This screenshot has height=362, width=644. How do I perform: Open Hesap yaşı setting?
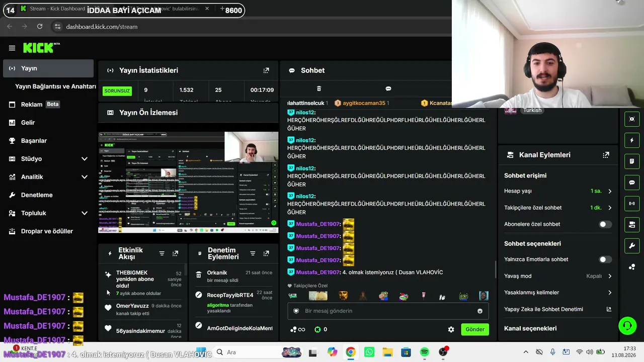tap(557, 191)
